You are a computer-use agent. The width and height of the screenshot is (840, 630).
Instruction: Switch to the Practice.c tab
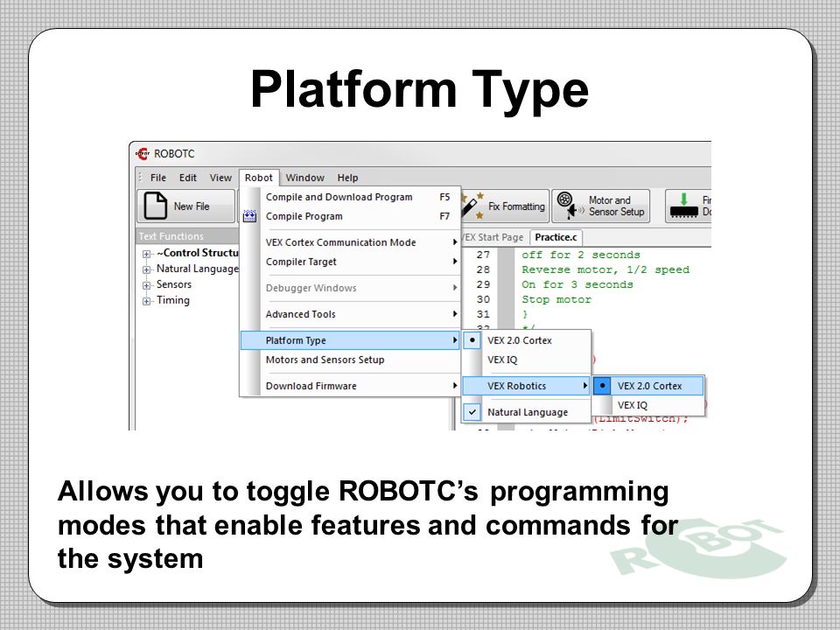tap(556, 237)
